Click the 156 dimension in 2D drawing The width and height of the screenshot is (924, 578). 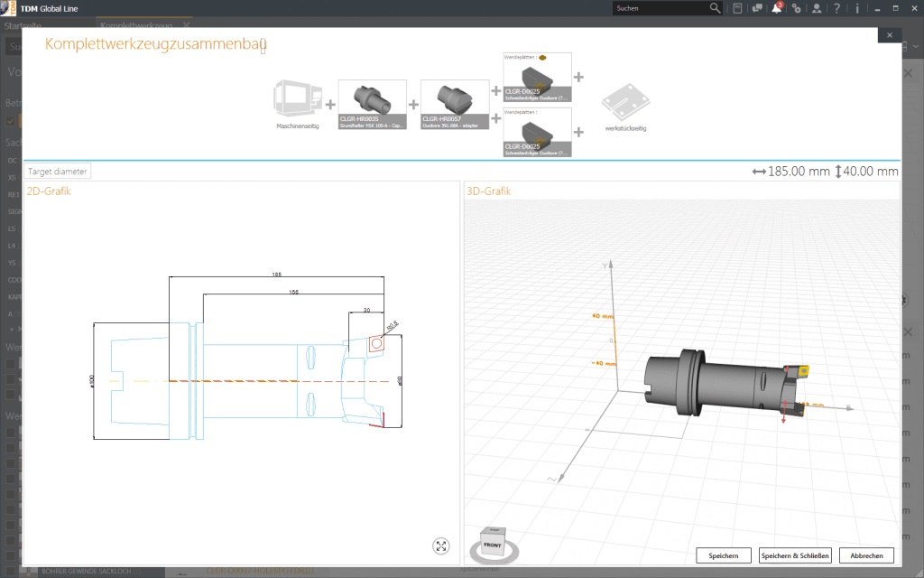pos(293,292)
